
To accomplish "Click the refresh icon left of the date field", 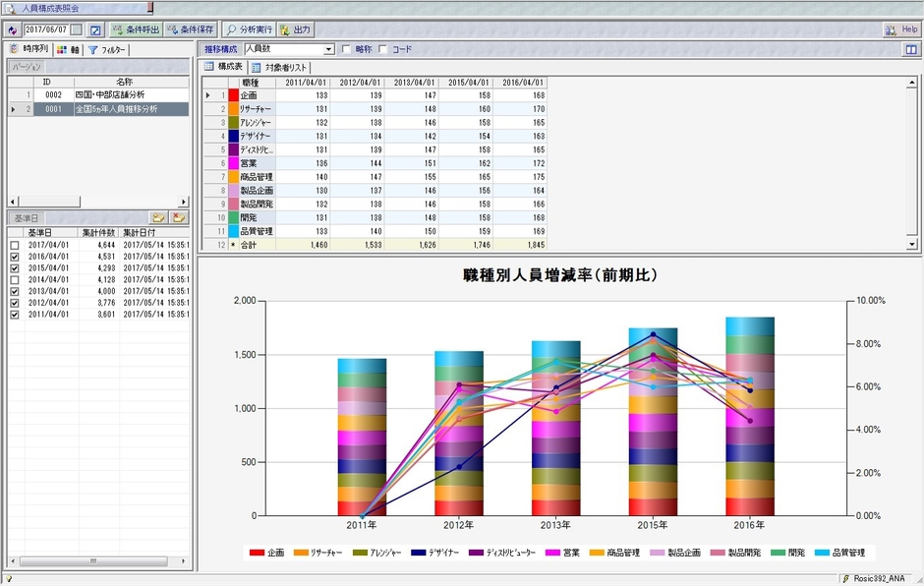I will click(x=12, y=29).
